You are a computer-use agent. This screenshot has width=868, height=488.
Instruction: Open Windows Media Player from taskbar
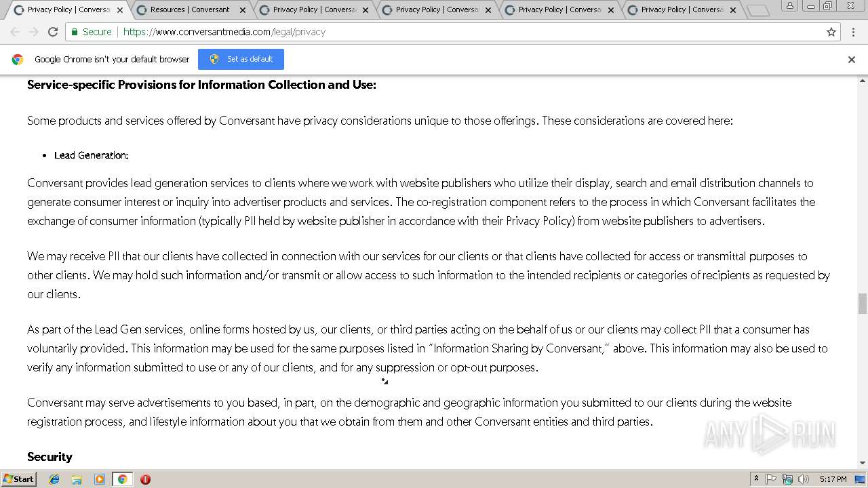point(100,479)
